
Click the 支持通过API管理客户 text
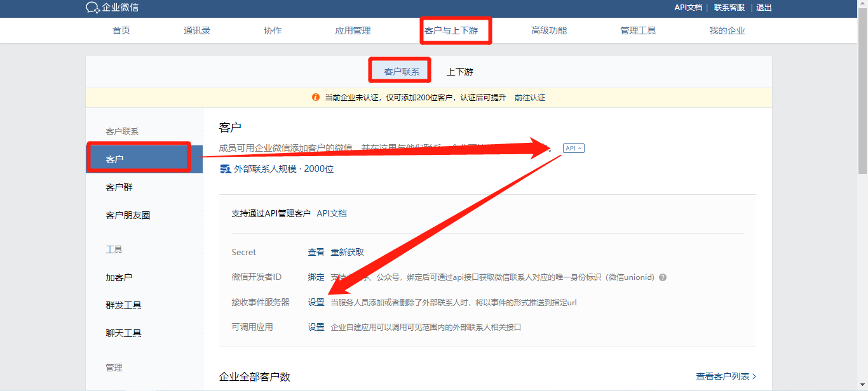[271, 214]
